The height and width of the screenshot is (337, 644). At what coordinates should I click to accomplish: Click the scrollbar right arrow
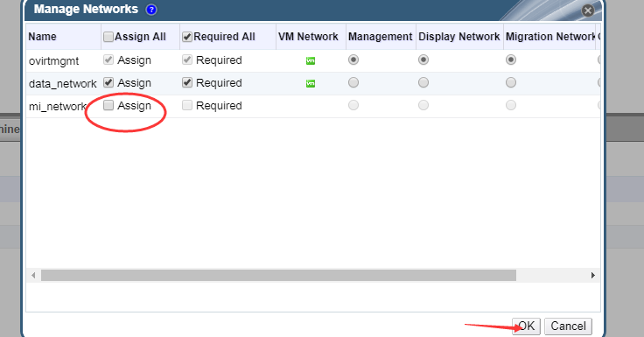pos(592,276)
